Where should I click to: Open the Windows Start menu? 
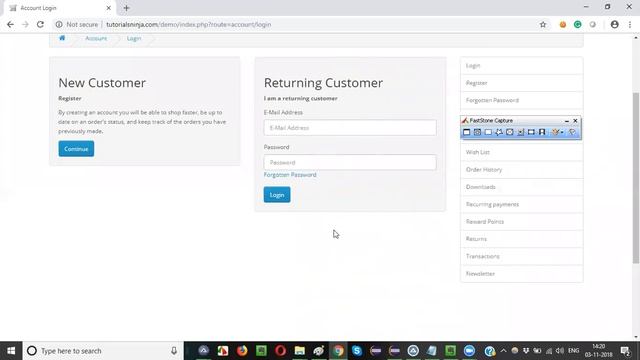click(11, 351)
